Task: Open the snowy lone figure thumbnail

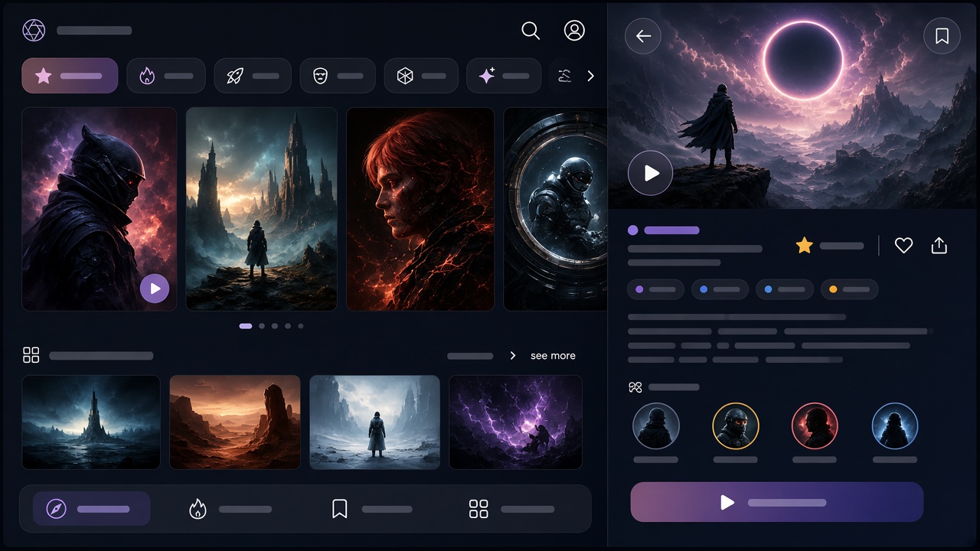Action: point(374,422)
